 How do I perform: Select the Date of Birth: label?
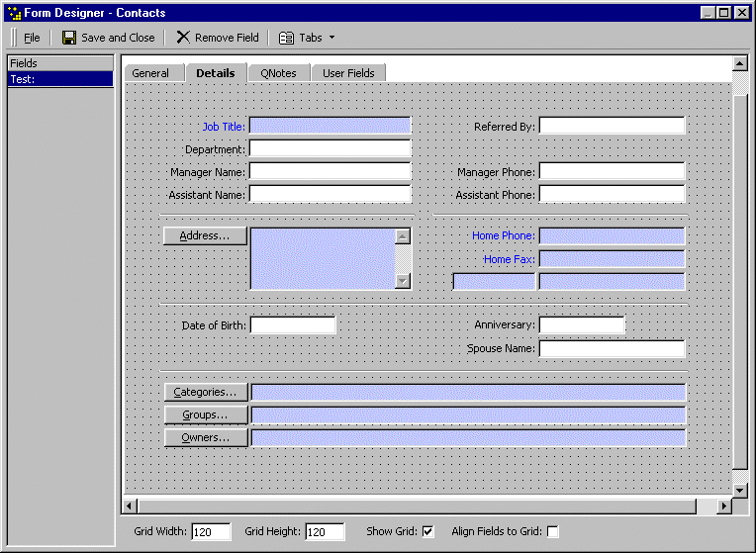[x=214, y=325]
